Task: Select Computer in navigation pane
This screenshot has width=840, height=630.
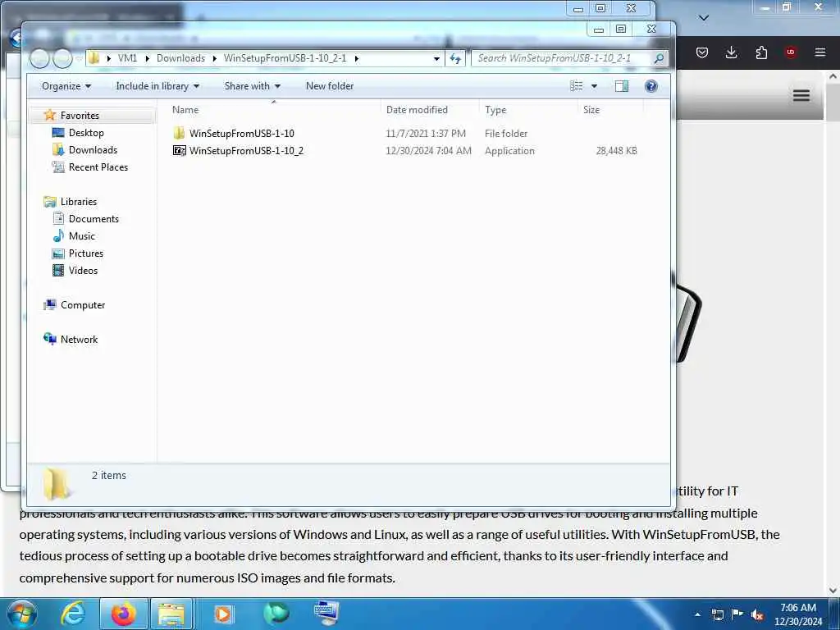Action: point(83,305)
